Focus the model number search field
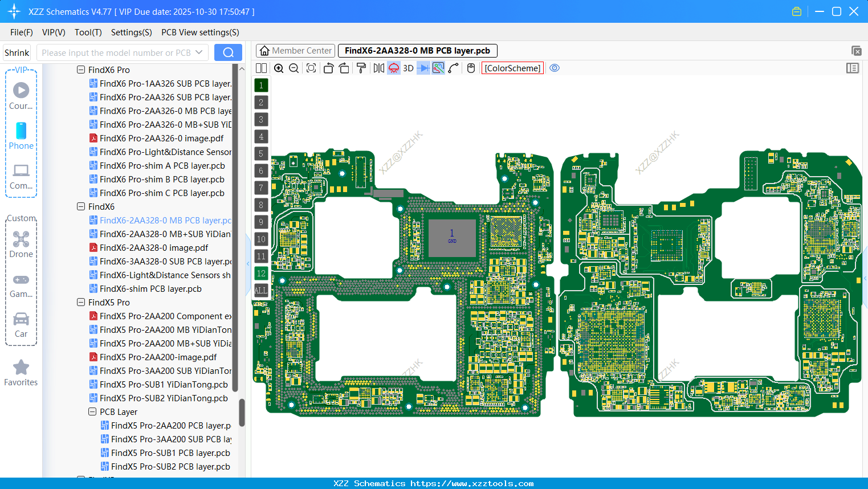868x489 pixels. [116, 53]
